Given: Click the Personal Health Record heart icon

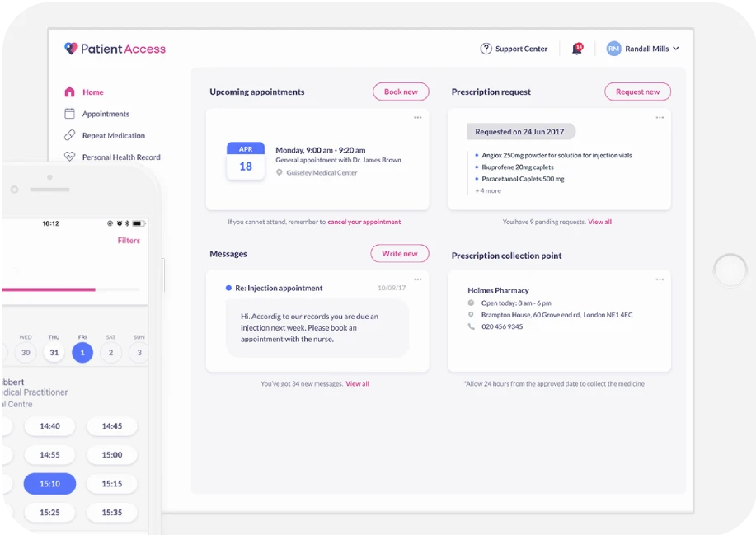Looking at the screenshot, I should [69, 157].
